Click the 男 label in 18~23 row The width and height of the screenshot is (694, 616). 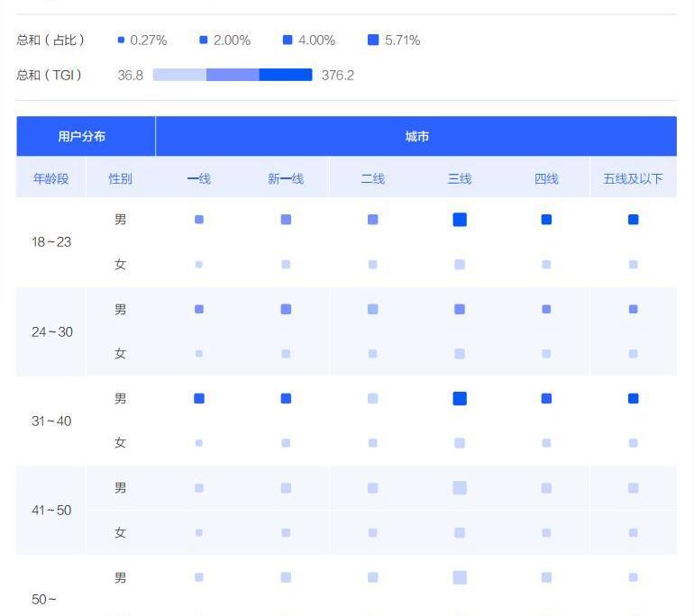(121, 220)
